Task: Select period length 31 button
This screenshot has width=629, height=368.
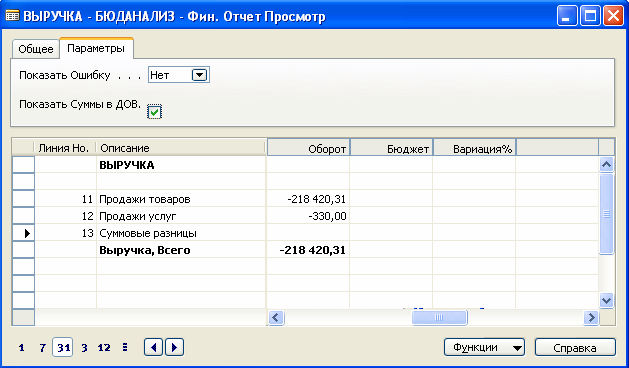Action: pos(63,348)
